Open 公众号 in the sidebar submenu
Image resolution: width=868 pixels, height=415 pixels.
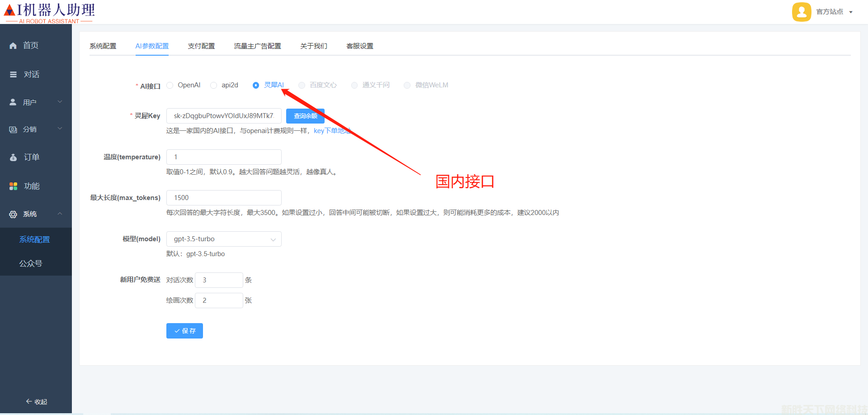(31, 263)
